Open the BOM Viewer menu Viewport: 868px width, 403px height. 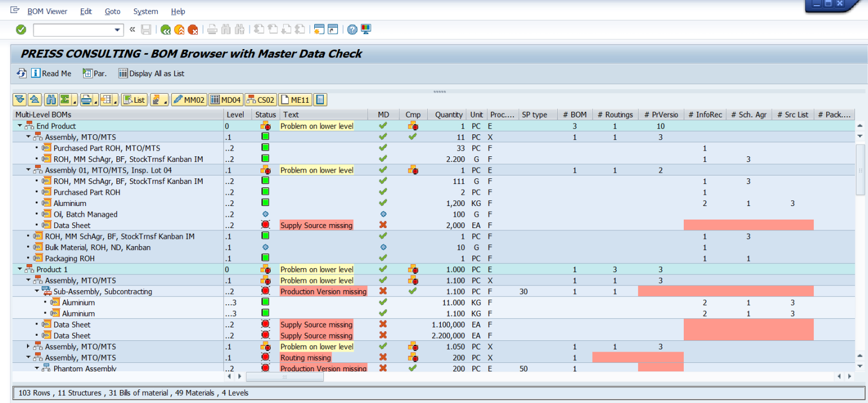(x=47, y=11)
